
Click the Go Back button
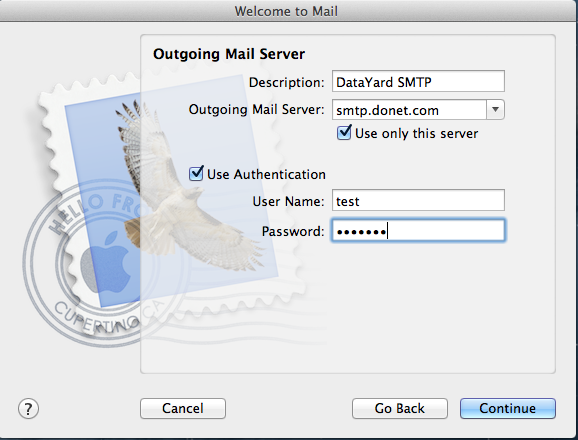[x=400, y=408]
